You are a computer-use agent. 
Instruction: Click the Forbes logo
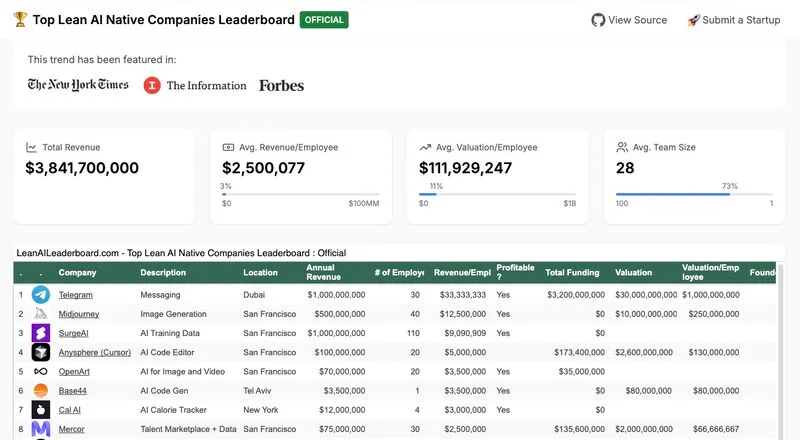click(x=282, y=85)
